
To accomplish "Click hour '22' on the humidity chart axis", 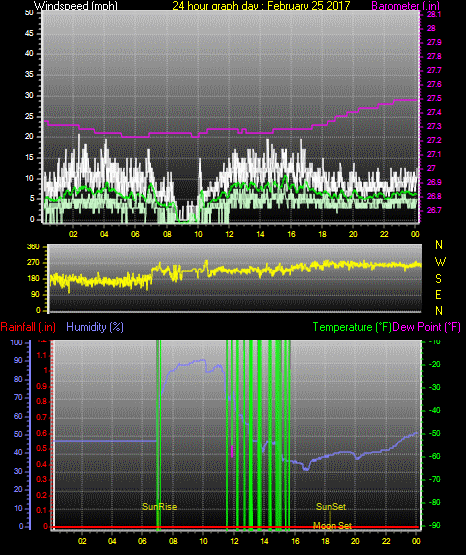I will [386, 541].
